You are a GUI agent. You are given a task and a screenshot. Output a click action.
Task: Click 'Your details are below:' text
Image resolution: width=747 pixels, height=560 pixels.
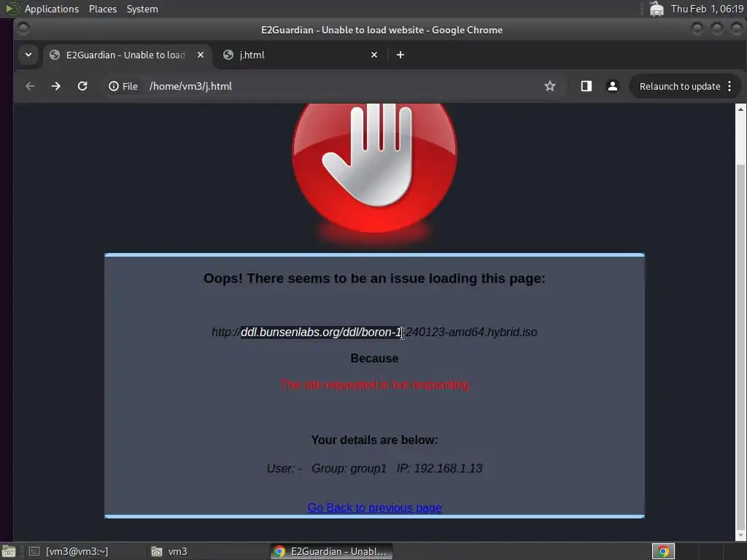point(374,440)
